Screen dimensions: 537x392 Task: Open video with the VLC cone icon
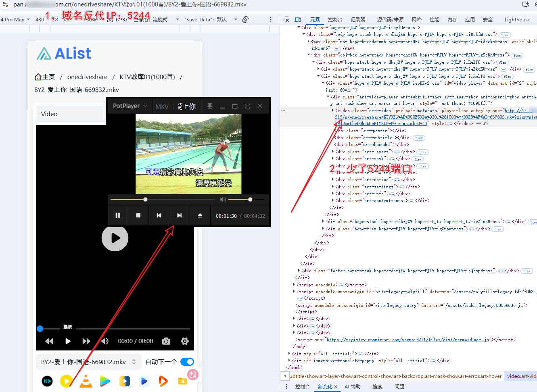coord(86,381)
